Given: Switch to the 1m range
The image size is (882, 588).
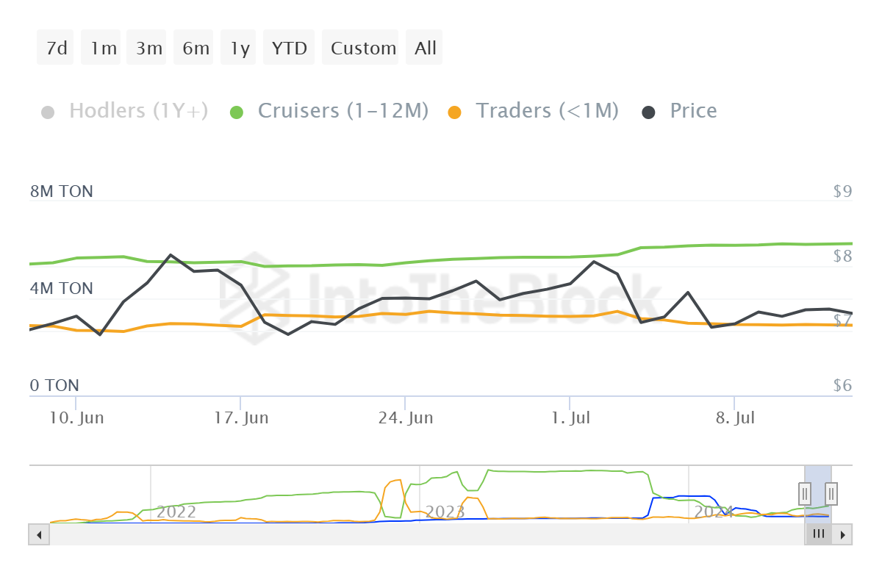Looking at the screenshot, I should [x=104, y=49].
